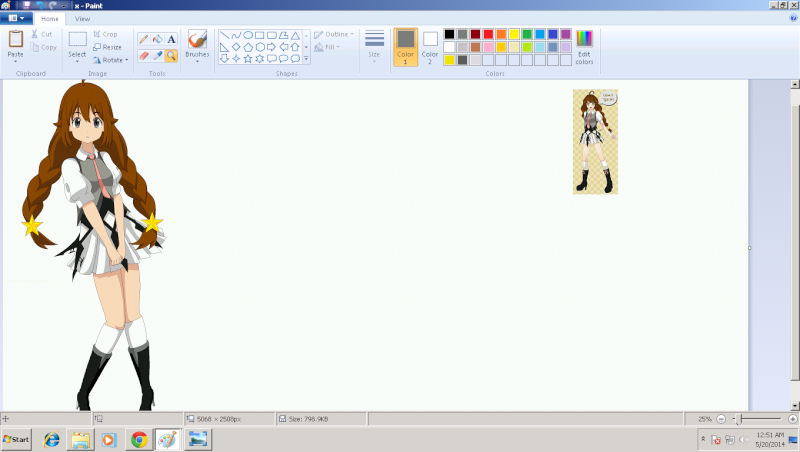
Task: Pick the purple color swatch
Action: tap(566, 34)
